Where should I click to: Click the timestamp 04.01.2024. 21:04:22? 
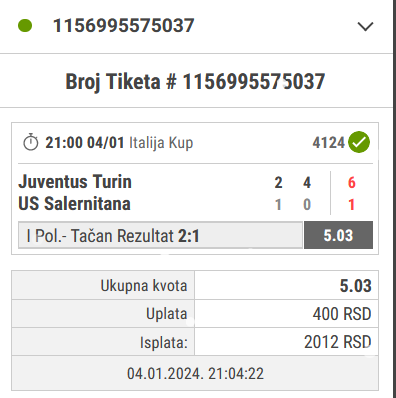click(x=195, y=373)
